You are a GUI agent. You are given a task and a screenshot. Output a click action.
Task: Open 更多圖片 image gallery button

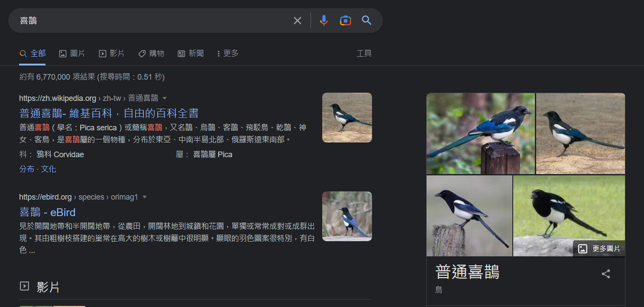[x=599, y=249]
